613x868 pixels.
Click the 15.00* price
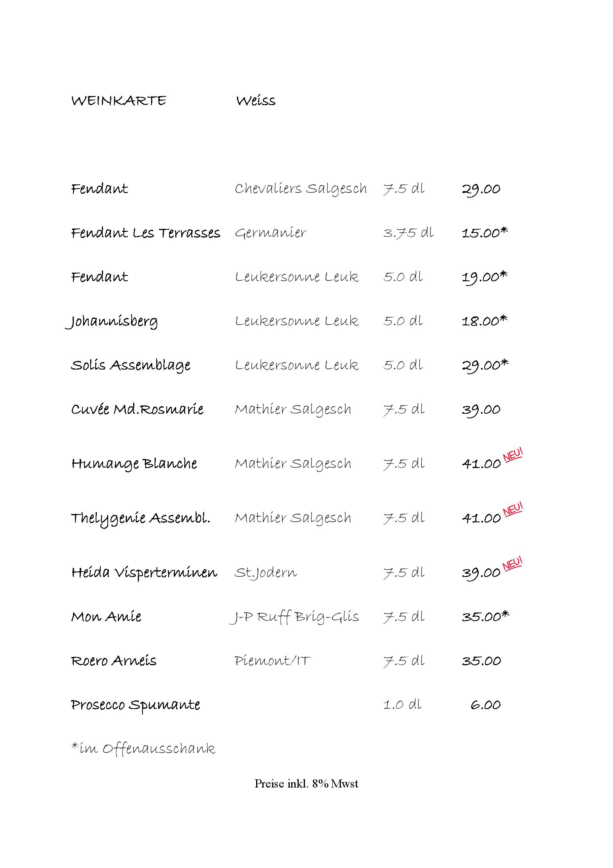[485, 233]
